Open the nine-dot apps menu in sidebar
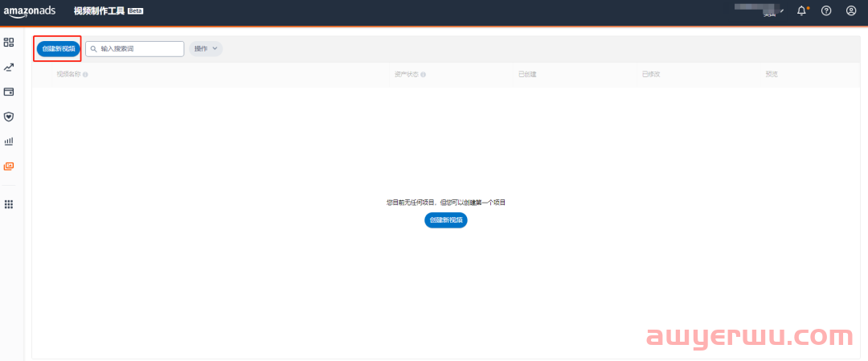Screen dimensions: 868x361 click(x=9, y=204)
